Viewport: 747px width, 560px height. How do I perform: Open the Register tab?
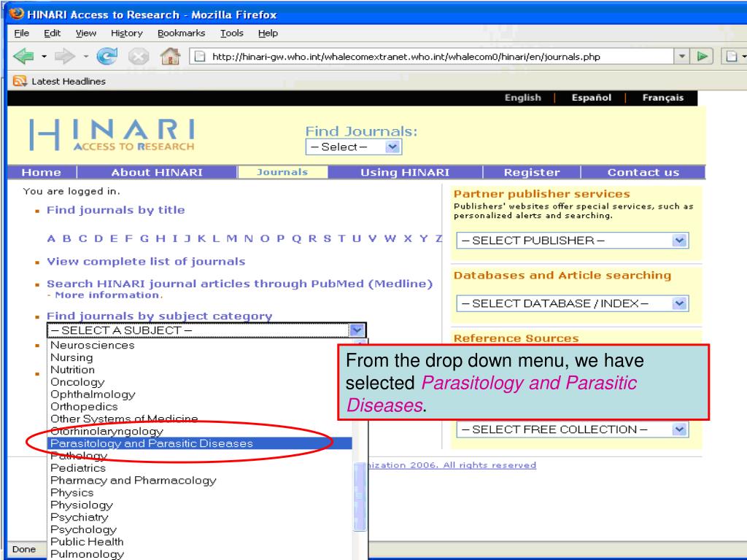click(x=532, y=172)
